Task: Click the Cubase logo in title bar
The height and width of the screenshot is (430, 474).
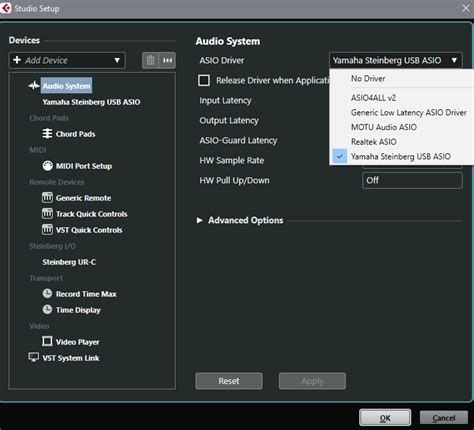Action: 5,8
